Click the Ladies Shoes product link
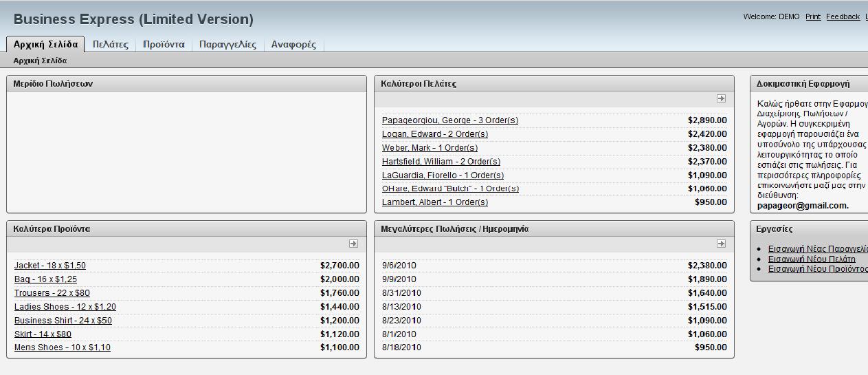The height and width of the screenshot is (375, 868). coord(65,307)
